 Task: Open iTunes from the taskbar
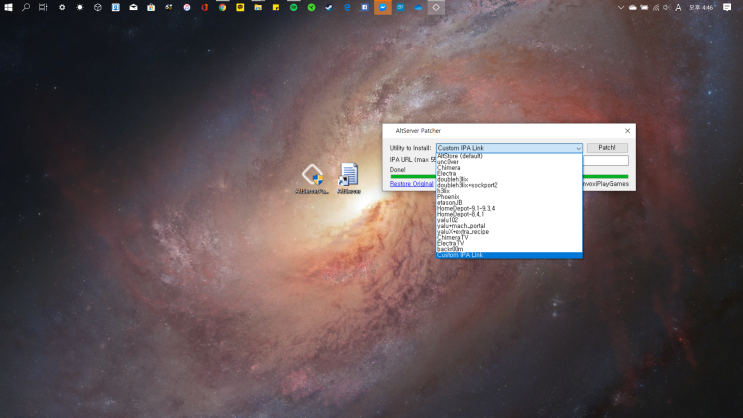coord(187,7)
